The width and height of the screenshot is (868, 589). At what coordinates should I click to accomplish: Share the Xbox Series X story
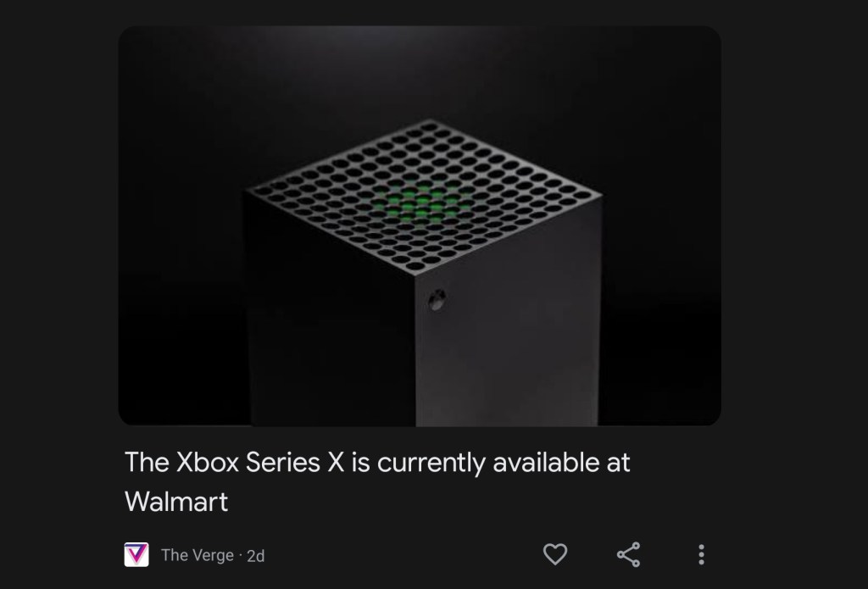click(x=628, y=554)
